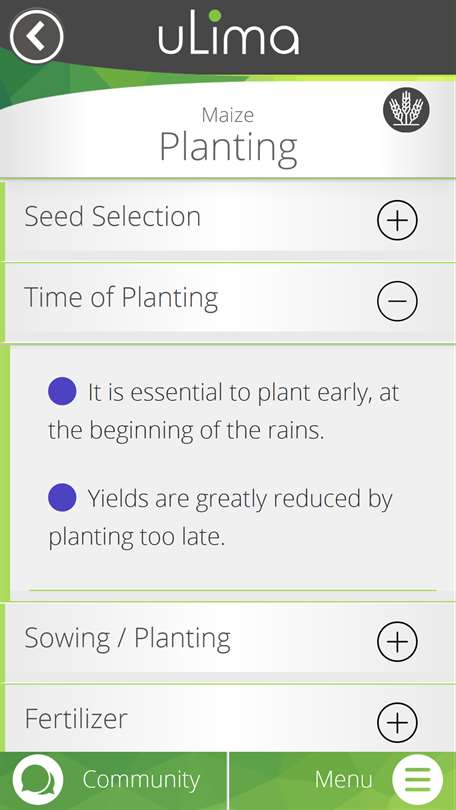Viewport: 456px width, 810px height.
Task: Tap the back arrow icon
Action: point(36,36)
